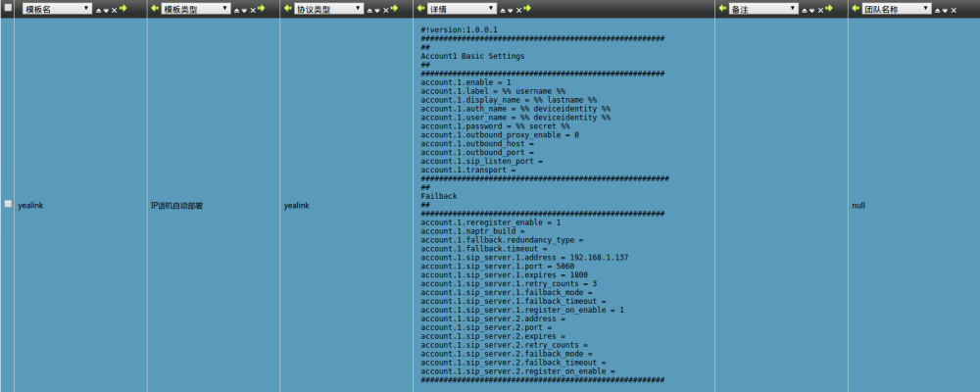Open the 协议类型 column dropdown
This screenshot has height=392, width=980.
point(328,9)
